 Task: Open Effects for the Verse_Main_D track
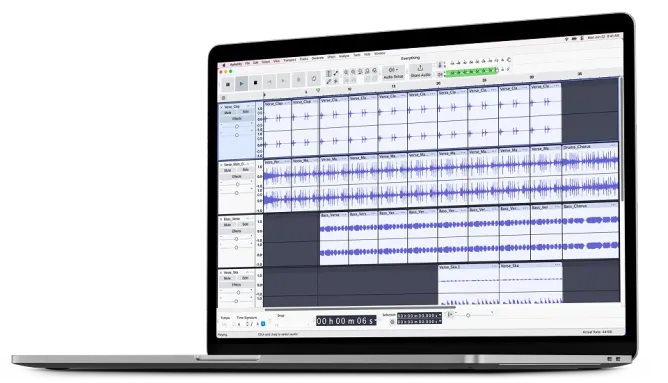[236, 176]
